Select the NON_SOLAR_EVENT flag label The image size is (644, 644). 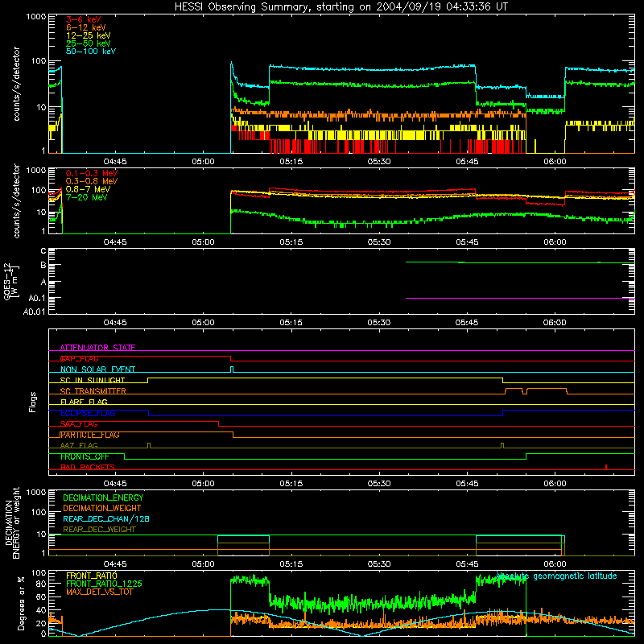97,369
